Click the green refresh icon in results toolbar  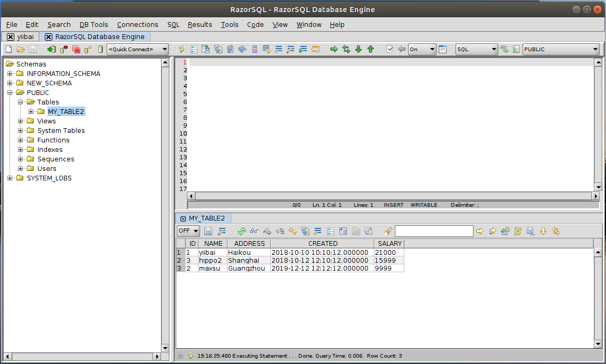point(242,231)
